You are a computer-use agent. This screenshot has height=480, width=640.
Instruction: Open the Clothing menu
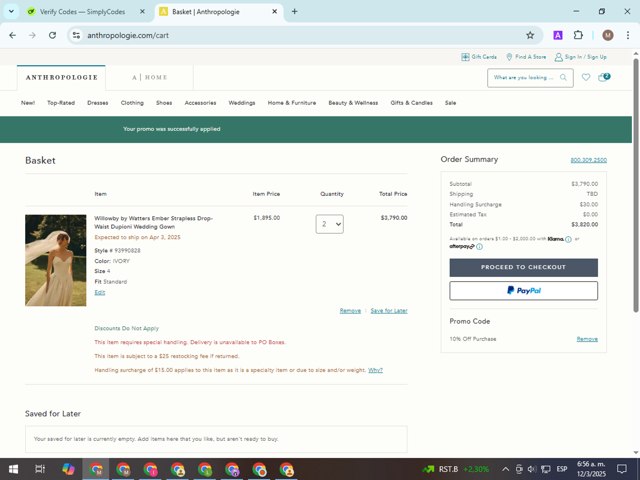tap(132, 103)
